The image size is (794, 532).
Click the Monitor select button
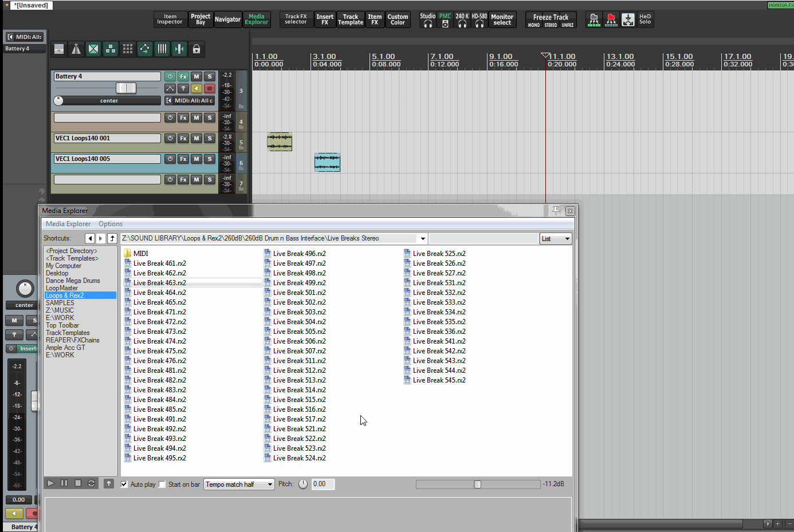pyautogui.click(x=502, y=19)
